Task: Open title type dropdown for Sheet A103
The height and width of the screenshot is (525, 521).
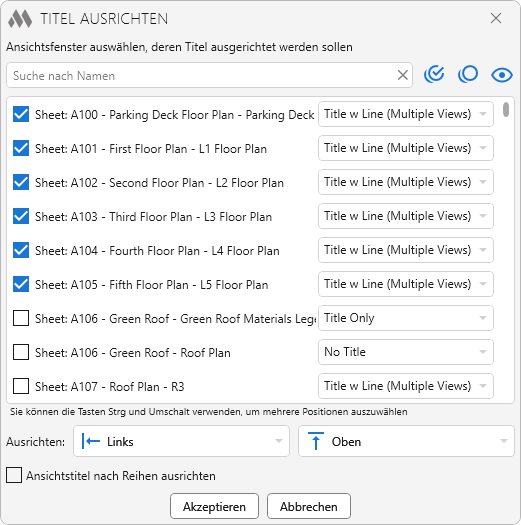Action: coord(406,216)
